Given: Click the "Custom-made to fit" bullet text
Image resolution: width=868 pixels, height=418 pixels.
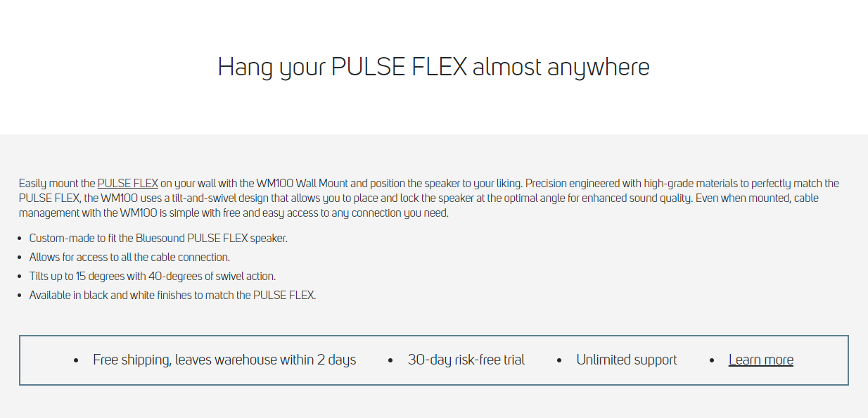Looking at the screenshot, I should (x=158, y=239).
